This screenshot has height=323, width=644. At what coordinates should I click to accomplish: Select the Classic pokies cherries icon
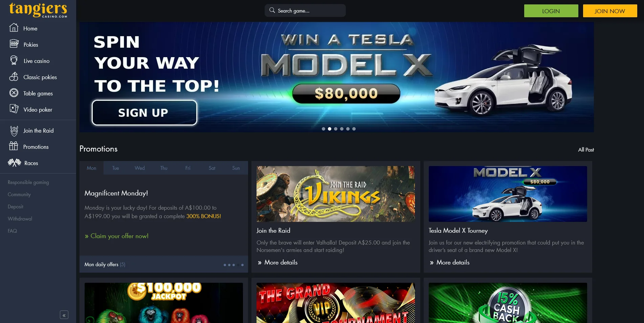click(x=14, y=76)
